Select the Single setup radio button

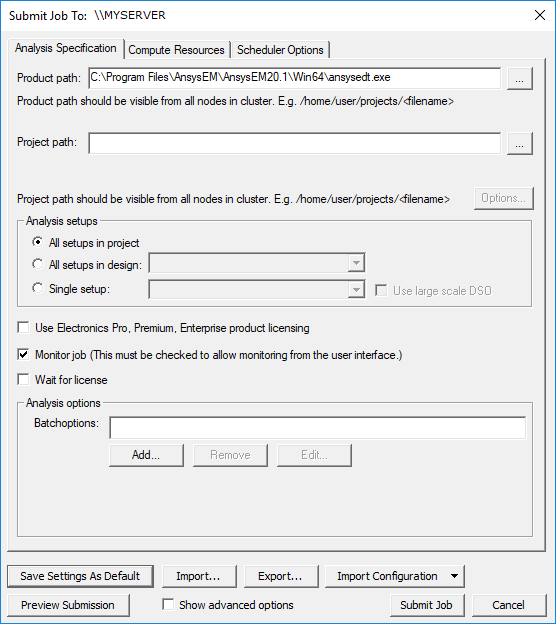click(x=38, y=288)
